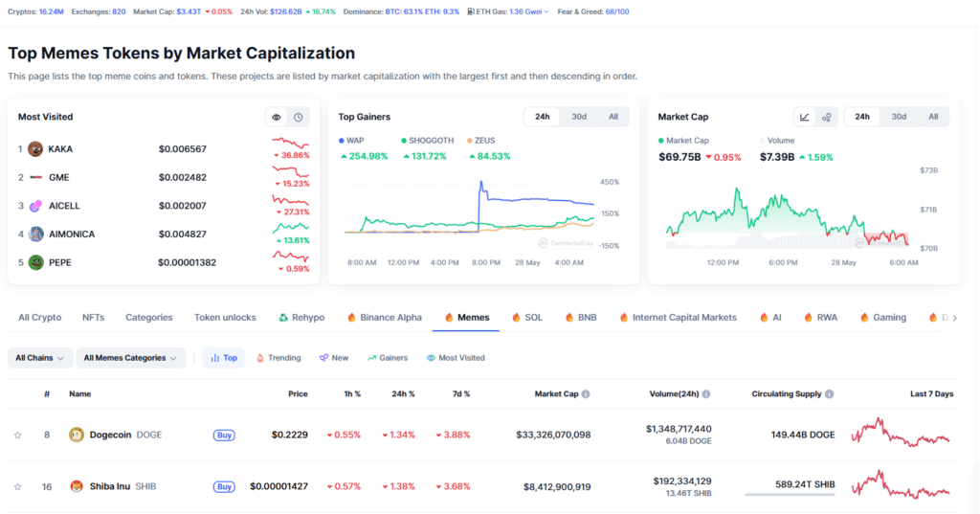Viewport: 980px width, 514px height.
Task: Select the New filter
Action: tap(334, 358)
